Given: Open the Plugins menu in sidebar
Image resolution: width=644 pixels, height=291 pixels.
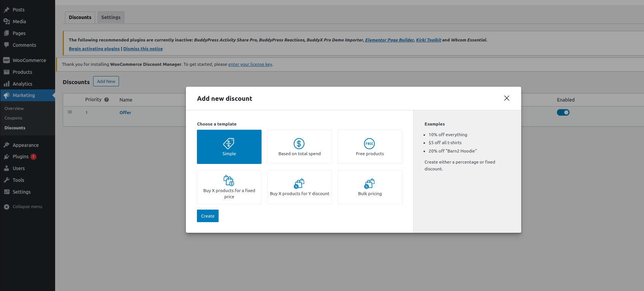Looking at the screenshot, I should 21,157.
